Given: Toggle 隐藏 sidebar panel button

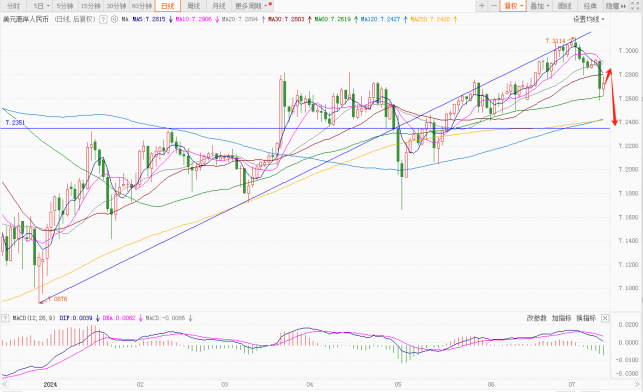Looking at the screenshot, I should tap(616, 6).
